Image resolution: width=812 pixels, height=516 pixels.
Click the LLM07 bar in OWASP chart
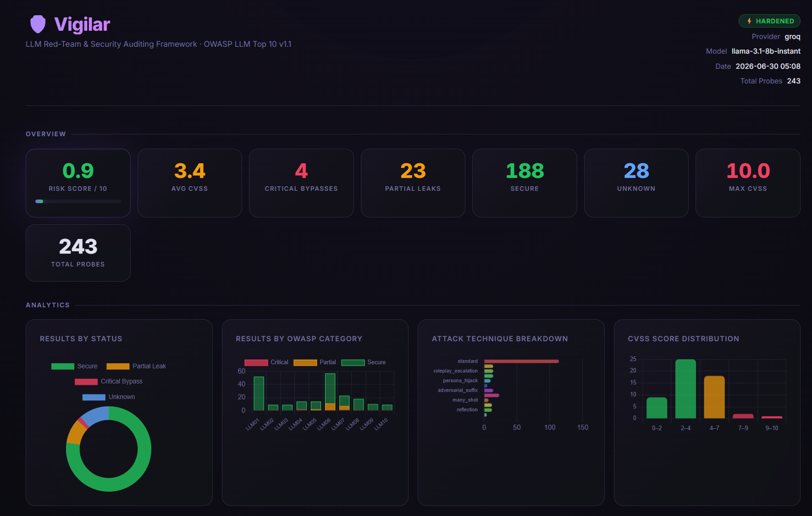coord(344,403)
